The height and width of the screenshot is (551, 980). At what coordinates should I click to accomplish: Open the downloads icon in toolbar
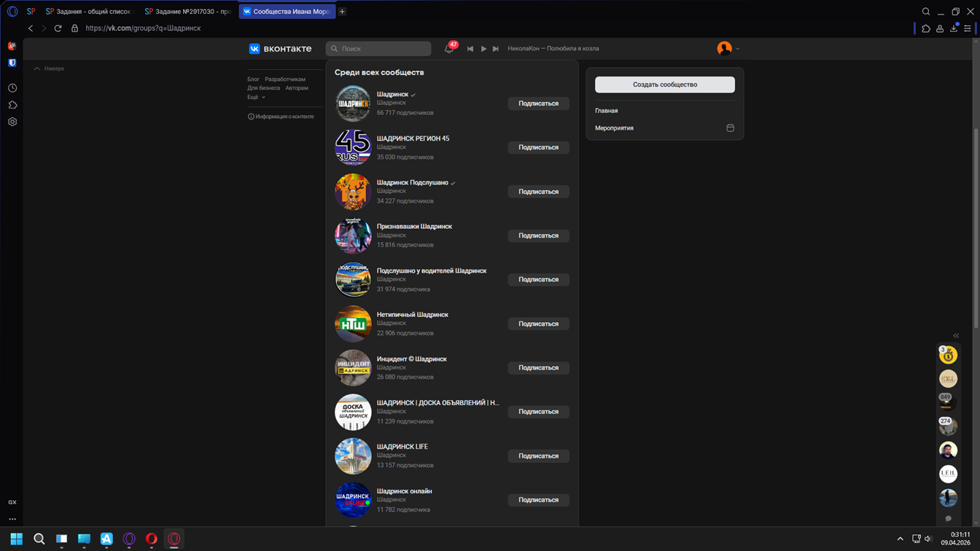954,28
